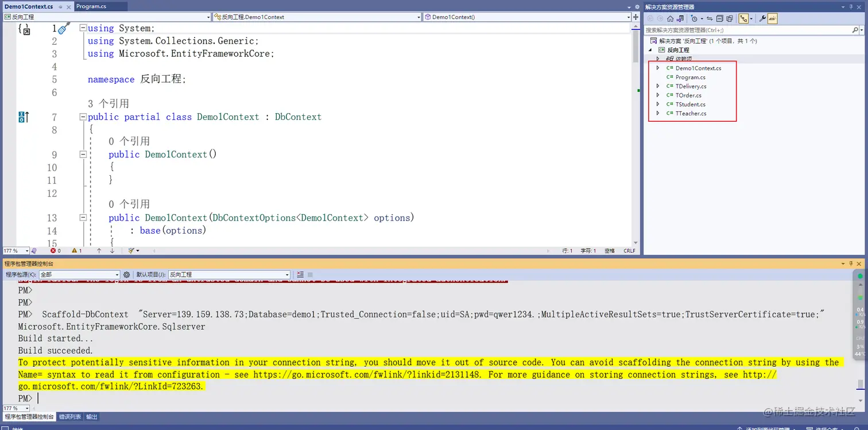Open the 错误列表 bottom tab
This screenshot has height=430, width=868.
(70, 417)
